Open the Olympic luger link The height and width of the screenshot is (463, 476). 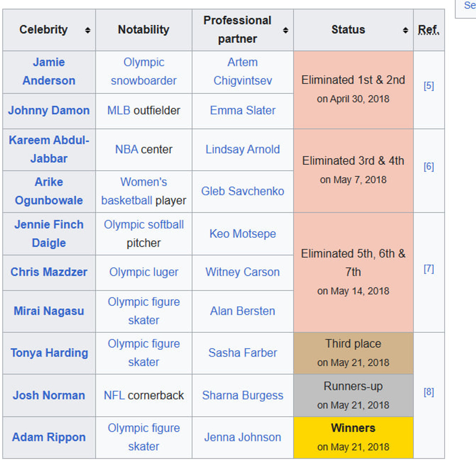pyautogui.click(x=144, y=272)
